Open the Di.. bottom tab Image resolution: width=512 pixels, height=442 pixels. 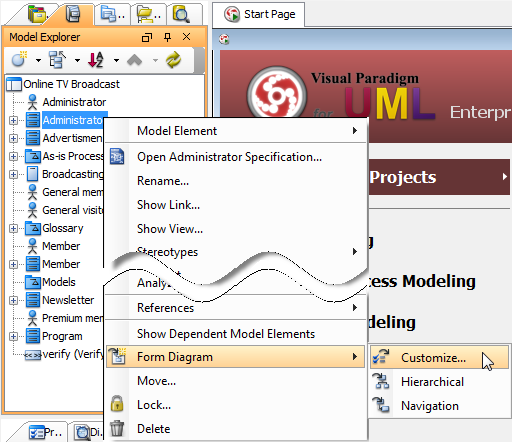point(88,432)
